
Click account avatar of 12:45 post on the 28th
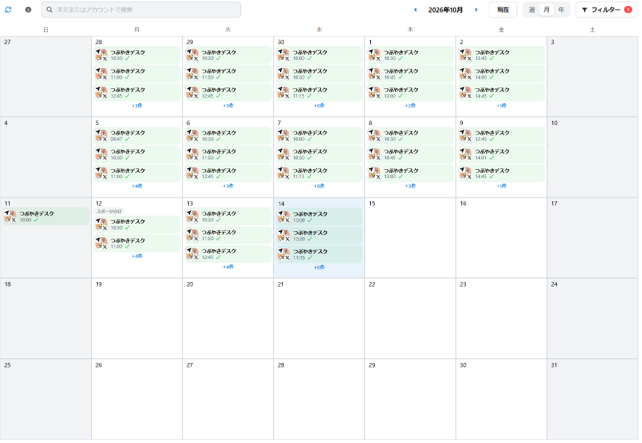(101, 93)
